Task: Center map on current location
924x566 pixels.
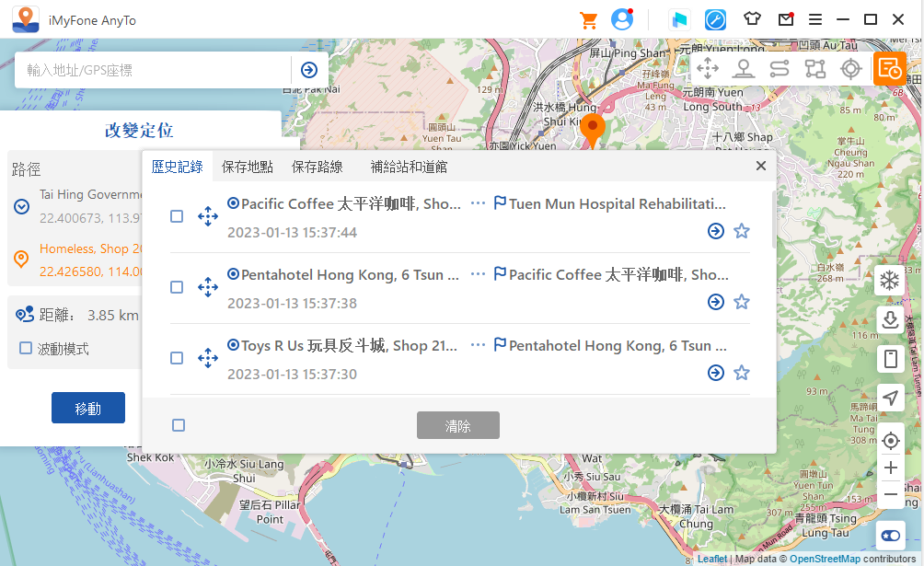Action: (891, 441)
